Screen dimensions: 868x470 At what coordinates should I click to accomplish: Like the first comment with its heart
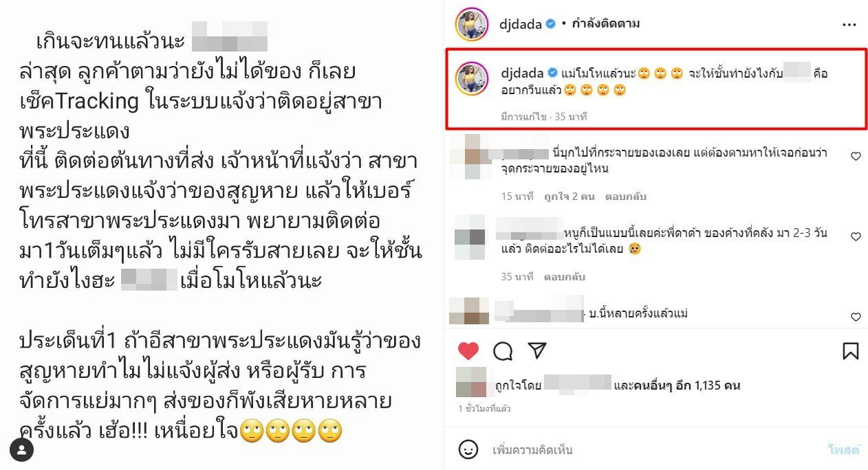856,157
